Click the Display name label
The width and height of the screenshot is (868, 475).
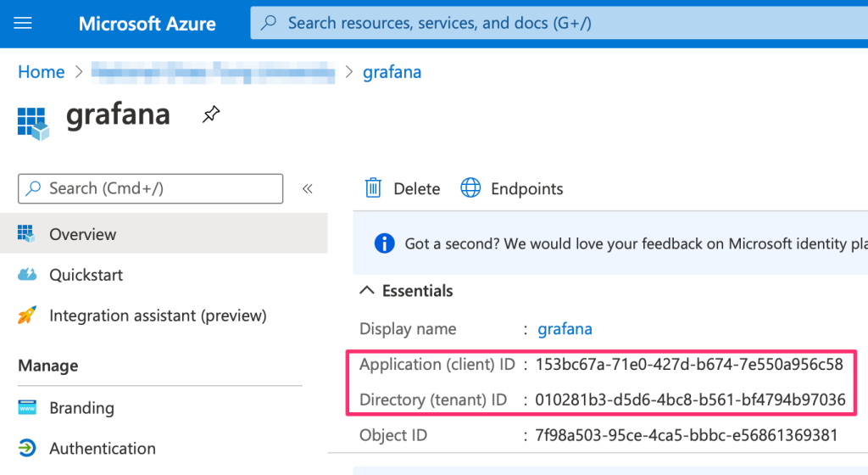[x=408, y=329]
